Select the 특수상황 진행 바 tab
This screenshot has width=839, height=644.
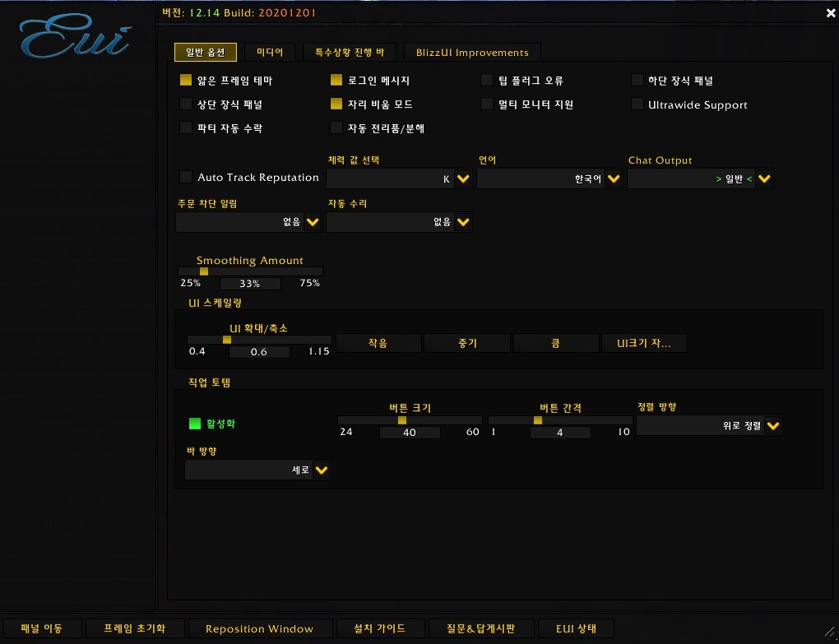click(x=349, y=53)
